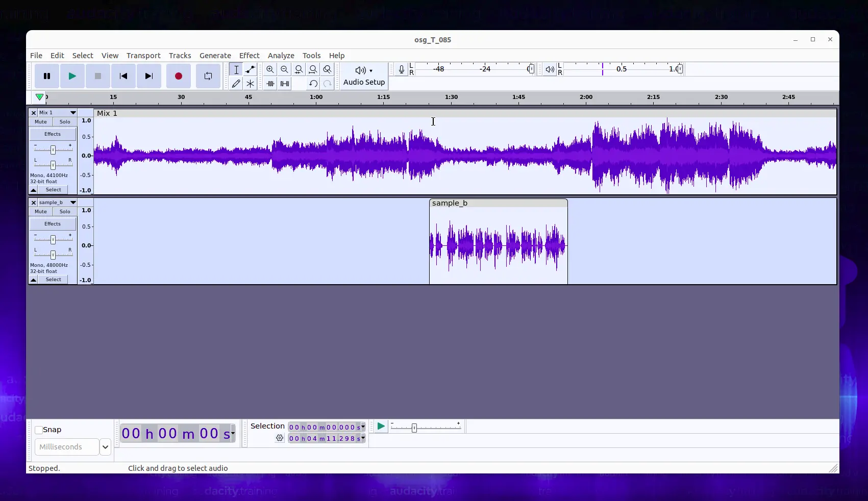Enable the Snap checkbox
Image resolution: width=868 pixels, height=501 pixels.
pos(39,430)
